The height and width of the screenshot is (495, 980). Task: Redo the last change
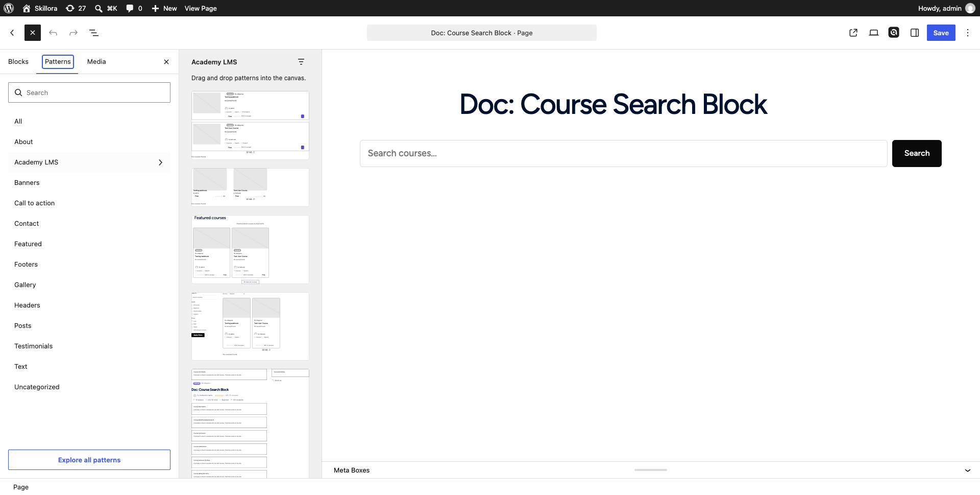click(73, 33)
